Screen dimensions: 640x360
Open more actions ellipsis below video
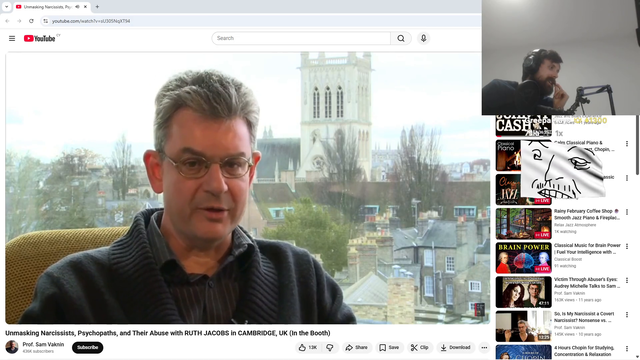pos(484,347)
